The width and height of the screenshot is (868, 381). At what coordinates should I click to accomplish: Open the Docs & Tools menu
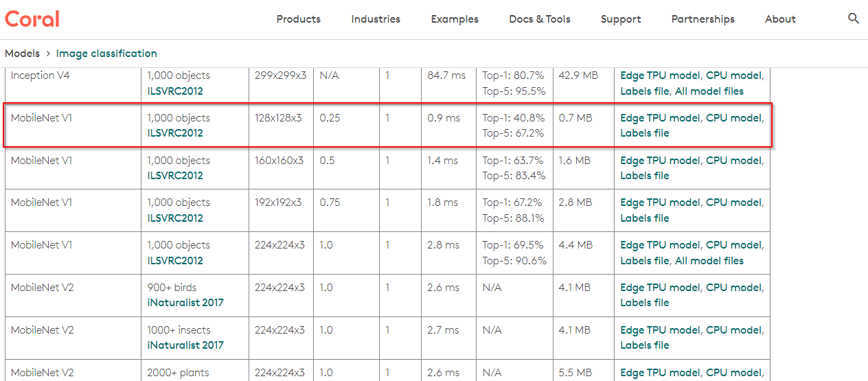540,19
